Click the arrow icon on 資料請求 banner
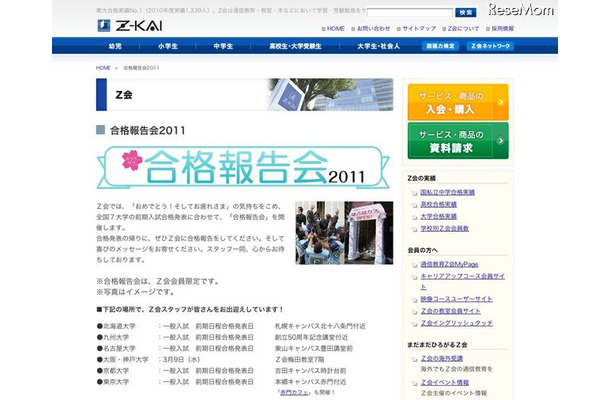 [500, 140]
